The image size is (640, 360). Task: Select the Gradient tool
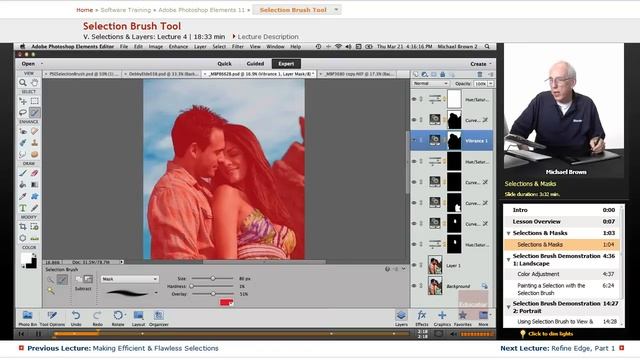[35, 184]
